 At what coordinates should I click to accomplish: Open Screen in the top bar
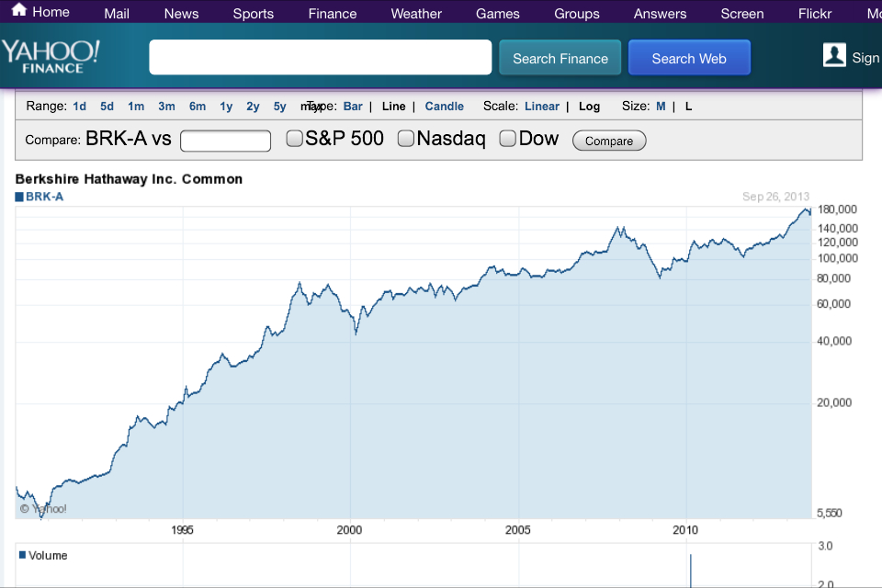point(742,14)
